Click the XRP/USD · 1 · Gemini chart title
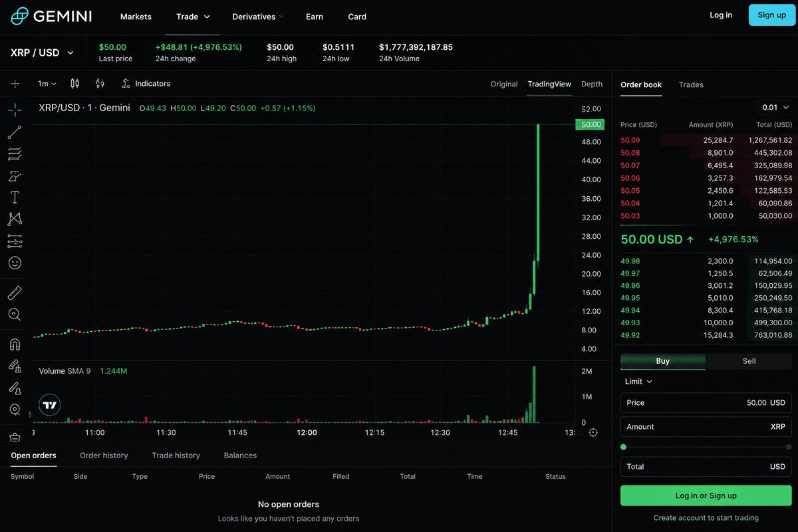 tap(84, 108)
